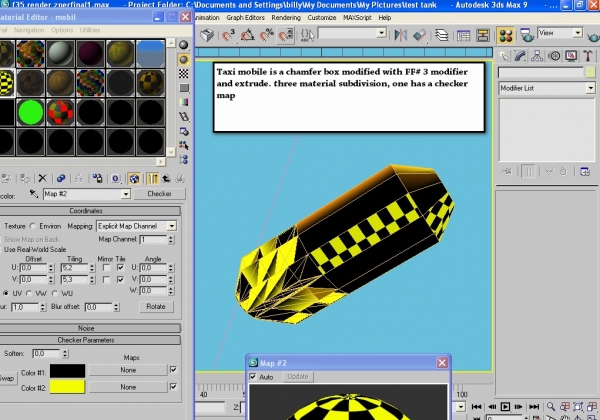Image resolution: width=600 pixels, height=420 pixels.
Task: Enable Mirror checkbox for U tiling
Action: (106, 267)
